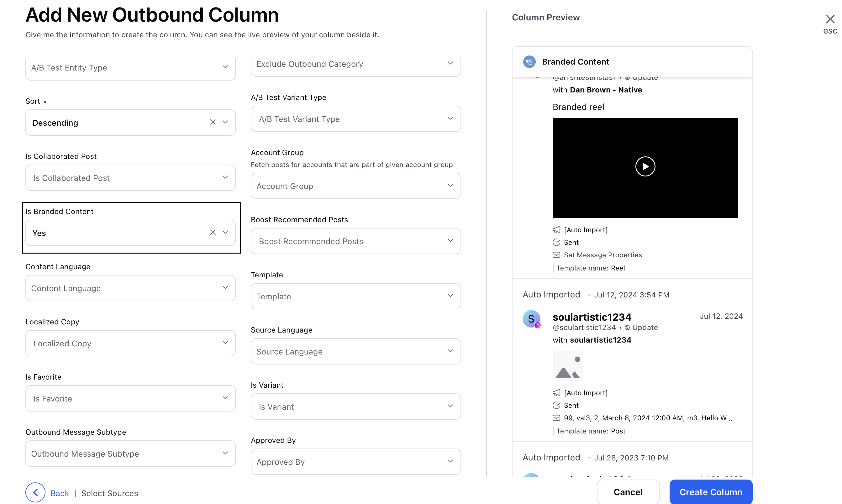Click the soularistic1234 username heading
The width and height of the screenshot is (842, 504).
592,317
